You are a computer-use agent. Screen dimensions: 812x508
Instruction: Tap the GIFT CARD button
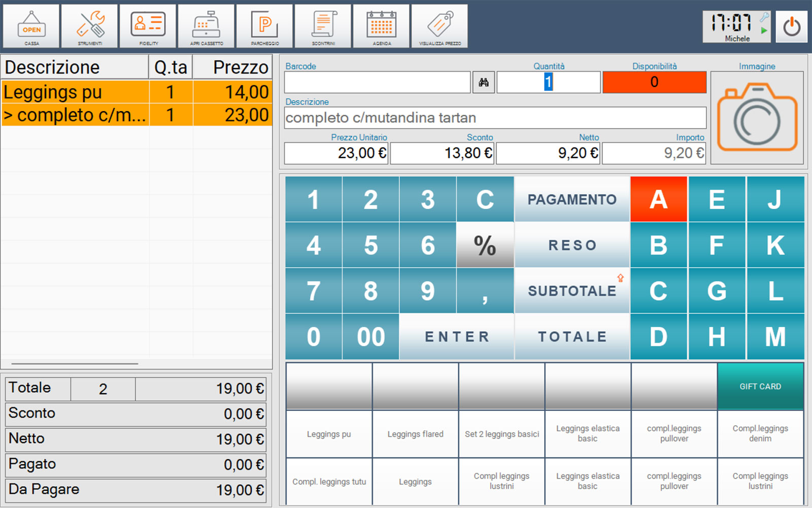point(760,386)
